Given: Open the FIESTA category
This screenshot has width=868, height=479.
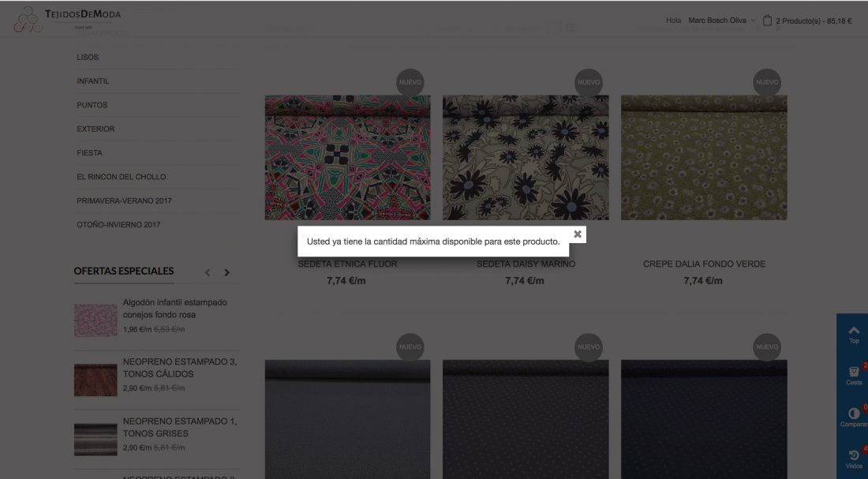Looking at the screenshot, I should click(90, 152).
